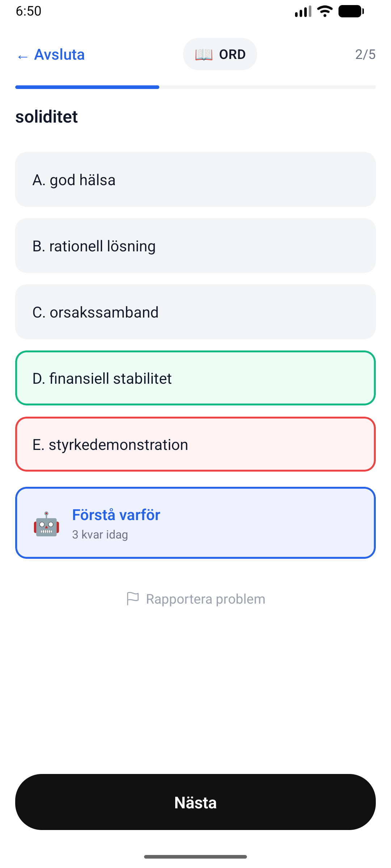This screenshot has width=391, height=868.
Task: Select answer A, god hälsa
Action: (195, 179)
